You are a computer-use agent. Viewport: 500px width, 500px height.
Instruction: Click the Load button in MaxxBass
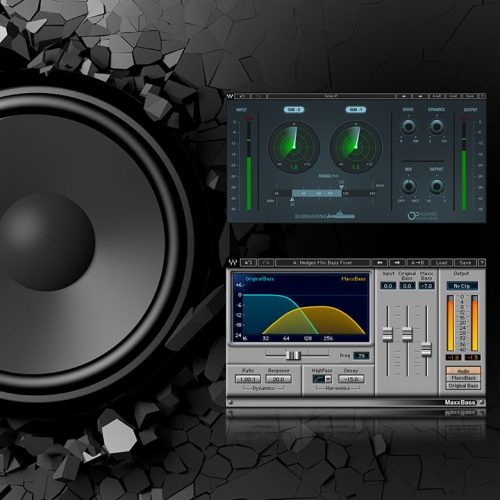pyautogui.click(x=441, y=263)
